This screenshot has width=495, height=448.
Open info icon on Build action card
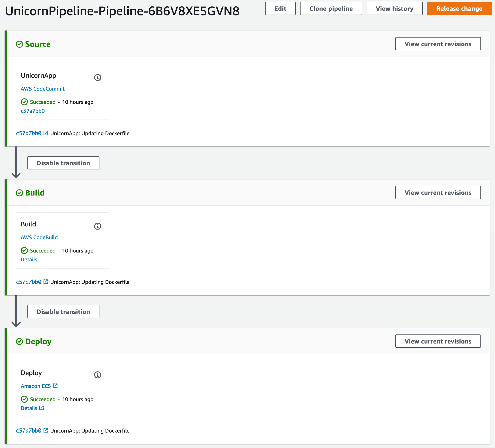click(x=97, y=226)
